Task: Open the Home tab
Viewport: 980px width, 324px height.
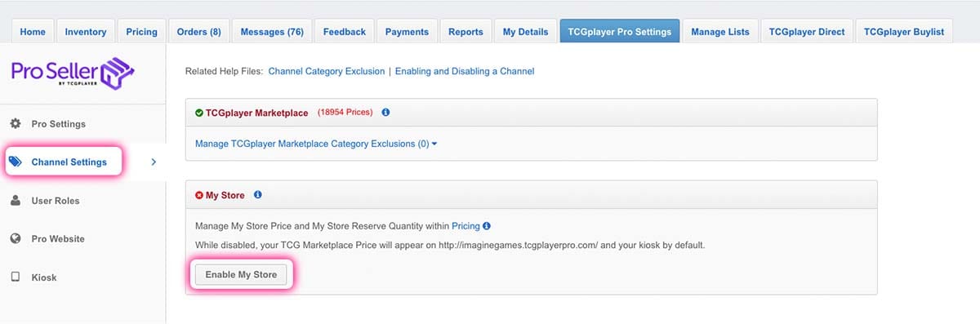Action: point(33,32)
